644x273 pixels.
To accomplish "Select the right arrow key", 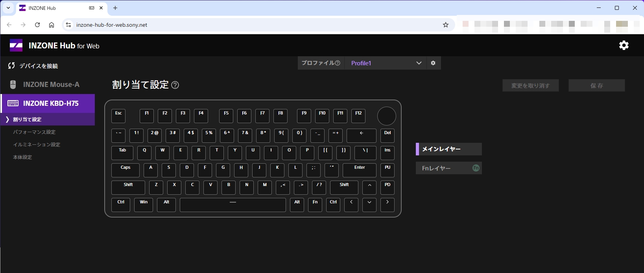I will coord(388,205).
